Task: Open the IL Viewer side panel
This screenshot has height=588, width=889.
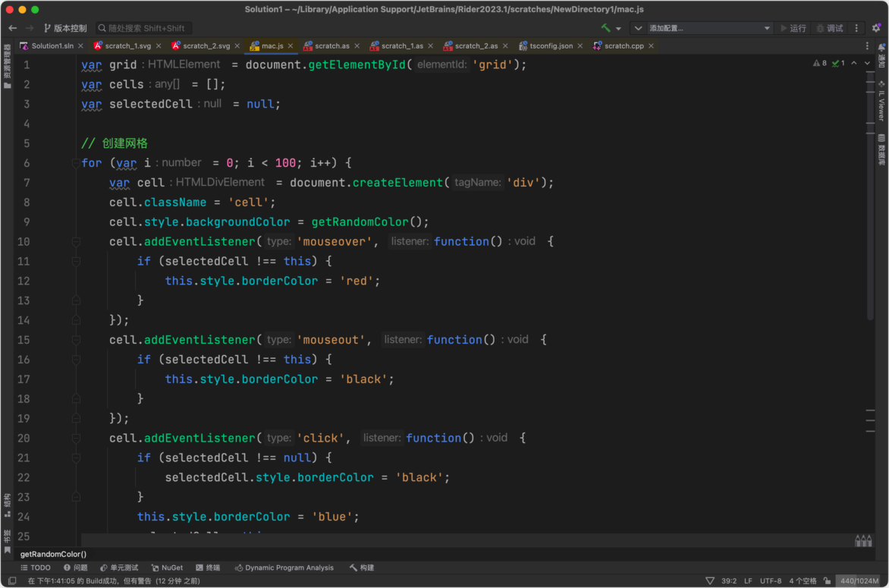Action: point(881,101)
